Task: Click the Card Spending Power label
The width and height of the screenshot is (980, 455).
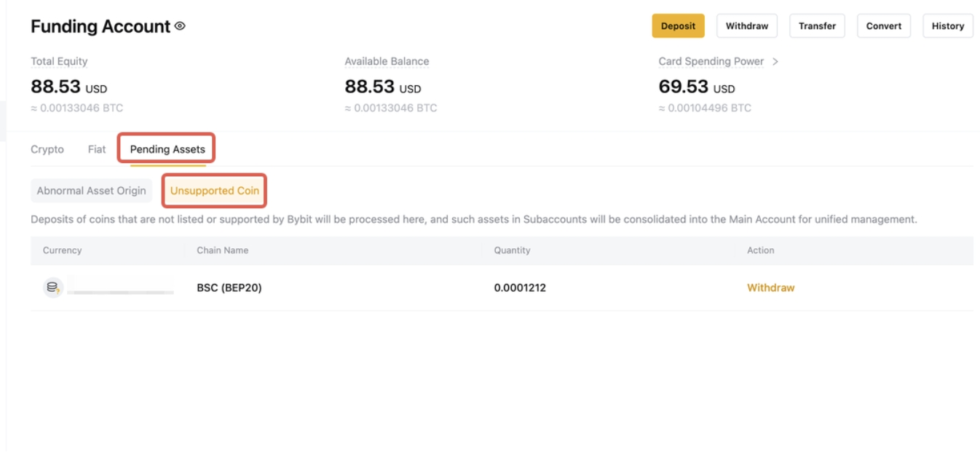Action: [x=711, y=62]
